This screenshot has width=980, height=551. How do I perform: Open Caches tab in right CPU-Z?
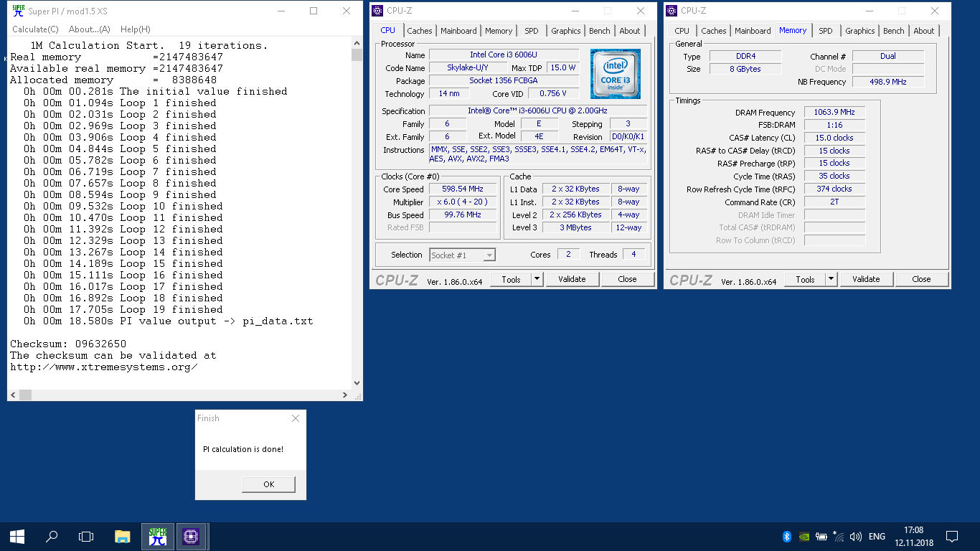(713, 31)
